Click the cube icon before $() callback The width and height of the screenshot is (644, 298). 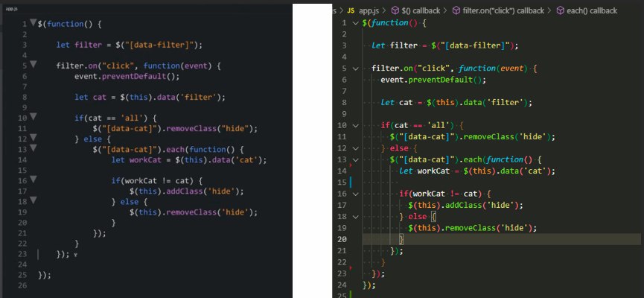click(x=395, y=10)
